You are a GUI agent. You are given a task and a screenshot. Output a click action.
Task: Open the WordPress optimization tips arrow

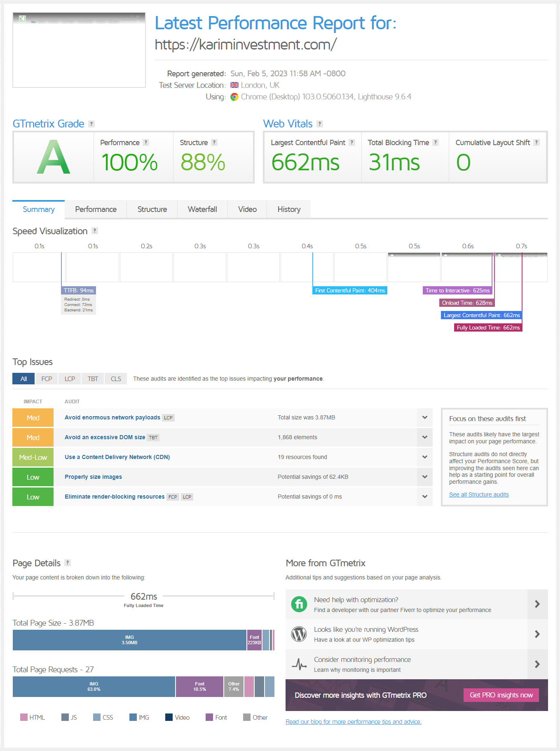click(x=537, y=634)
